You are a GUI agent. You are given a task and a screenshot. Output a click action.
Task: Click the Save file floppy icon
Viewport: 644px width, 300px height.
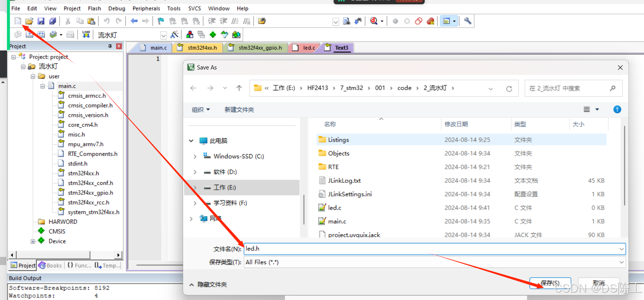(41, 21)
